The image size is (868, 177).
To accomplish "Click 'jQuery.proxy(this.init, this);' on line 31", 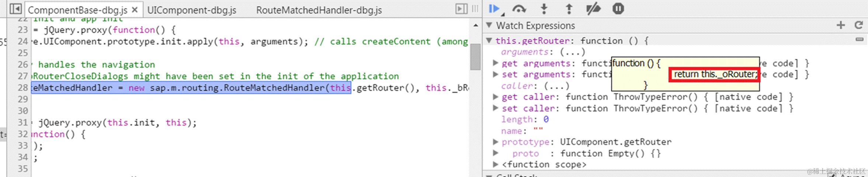I will click(x=118, y=122).
